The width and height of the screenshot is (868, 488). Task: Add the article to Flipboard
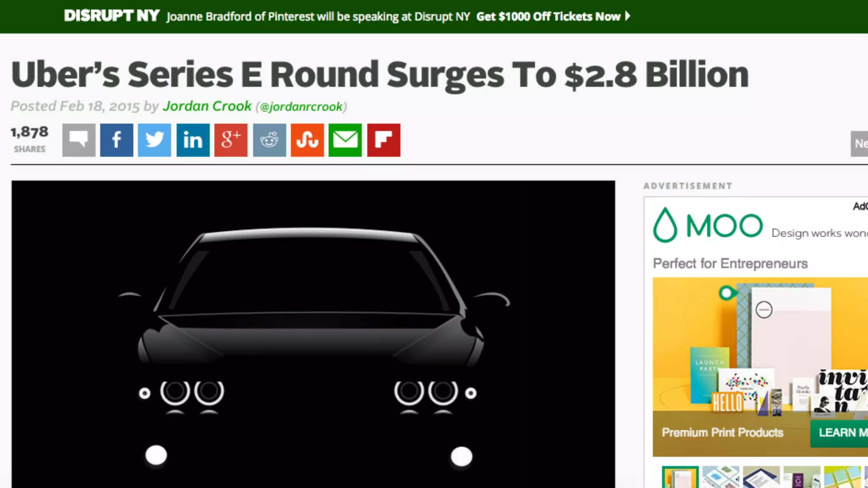[384, 140]
